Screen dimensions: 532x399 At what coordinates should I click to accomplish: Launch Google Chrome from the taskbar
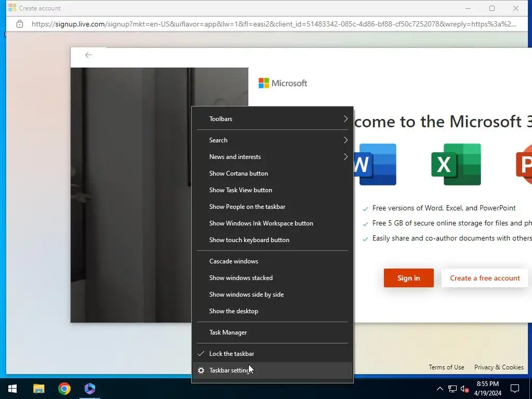point(64,389)
